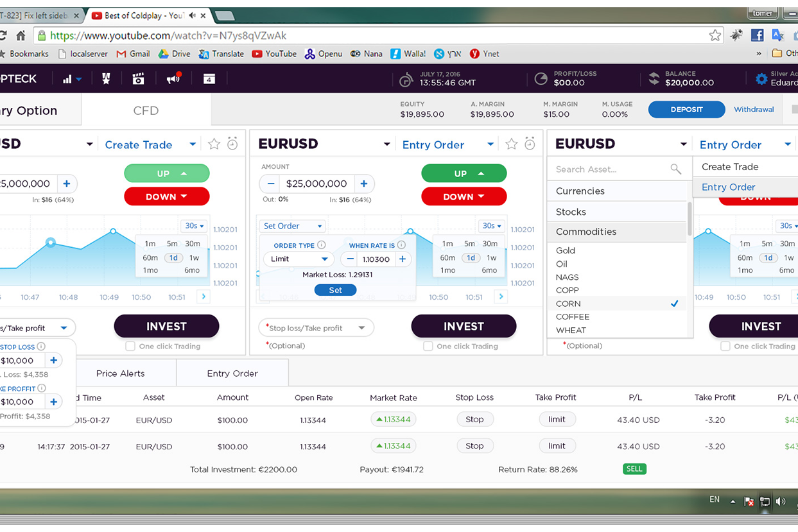Open the Entry Order tab below panels
Screen dimensions: 798x532
(232, 373)
